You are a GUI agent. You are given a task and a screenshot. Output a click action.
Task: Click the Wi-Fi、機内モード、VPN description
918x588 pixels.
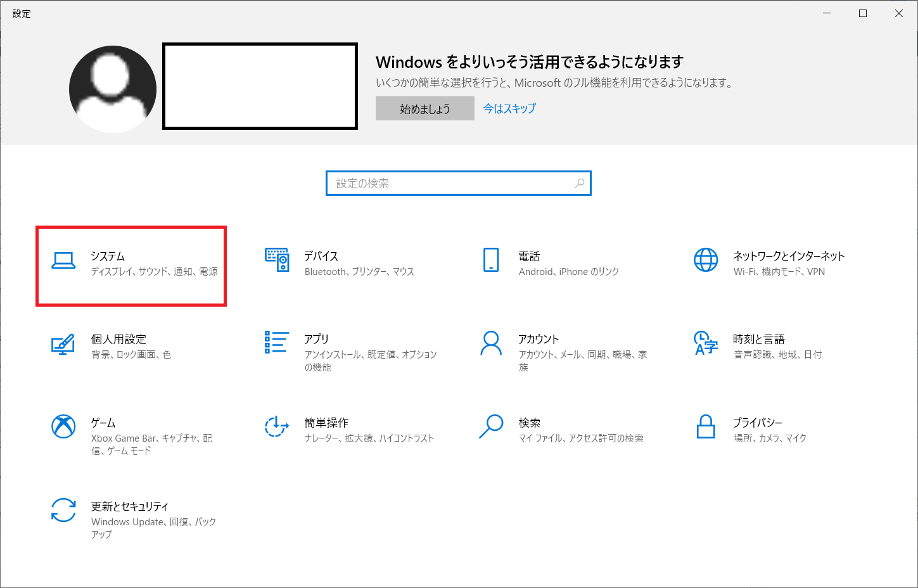(779, 271)
